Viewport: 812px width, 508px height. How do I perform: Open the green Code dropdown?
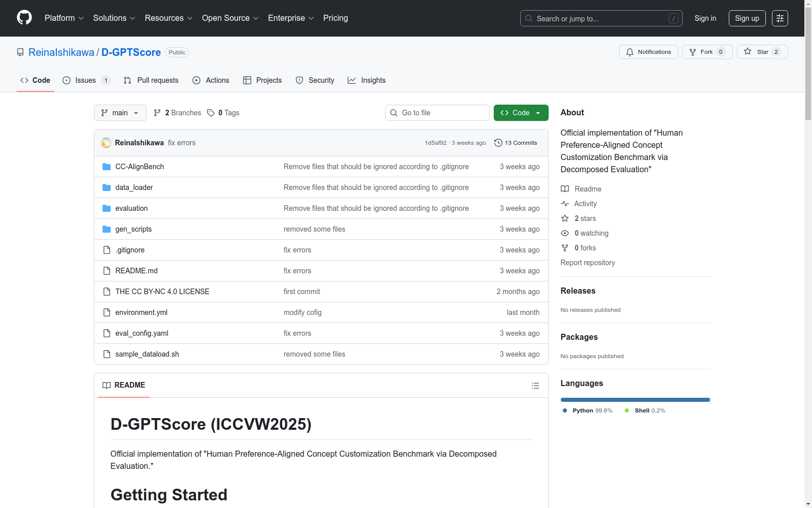pos(521,113)
